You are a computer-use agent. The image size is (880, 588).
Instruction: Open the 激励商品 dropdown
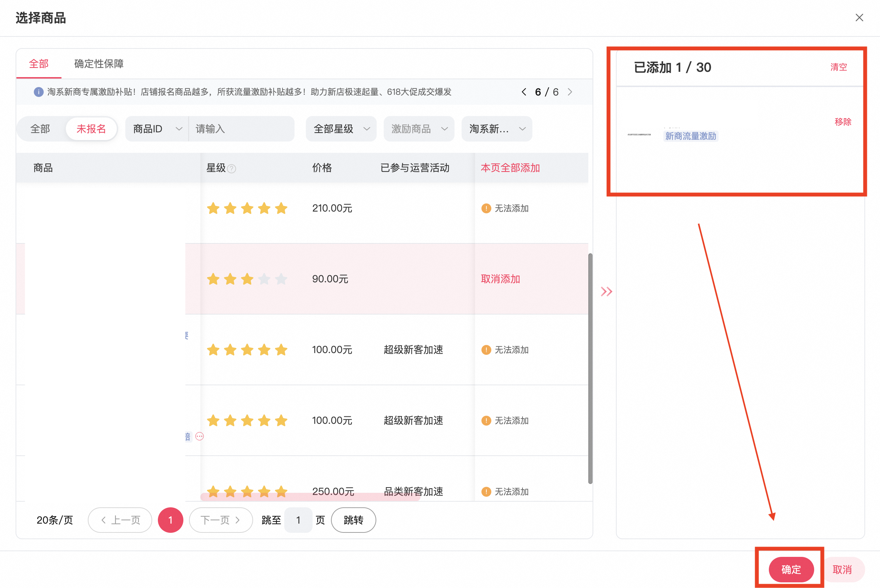(x=419, y=129)
